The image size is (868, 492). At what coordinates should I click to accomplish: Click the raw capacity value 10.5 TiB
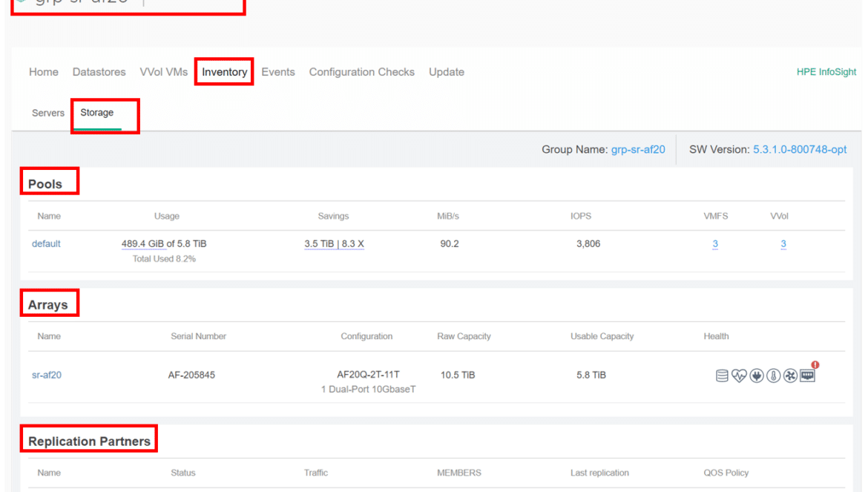click(457, 375)
